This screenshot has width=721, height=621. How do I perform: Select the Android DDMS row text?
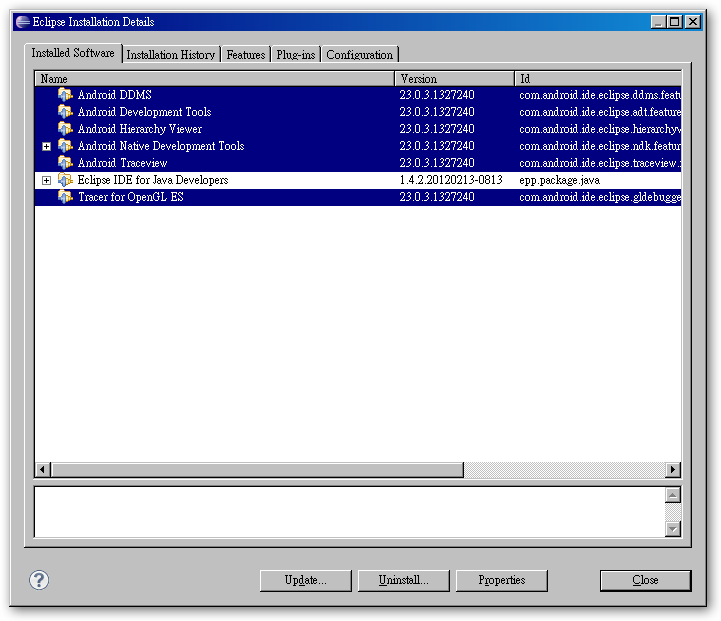click(114, 95)
